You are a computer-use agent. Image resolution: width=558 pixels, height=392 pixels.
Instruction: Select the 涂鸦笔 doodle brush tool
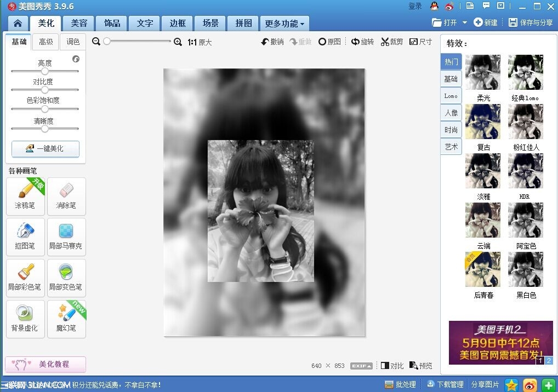click(25, 197)
